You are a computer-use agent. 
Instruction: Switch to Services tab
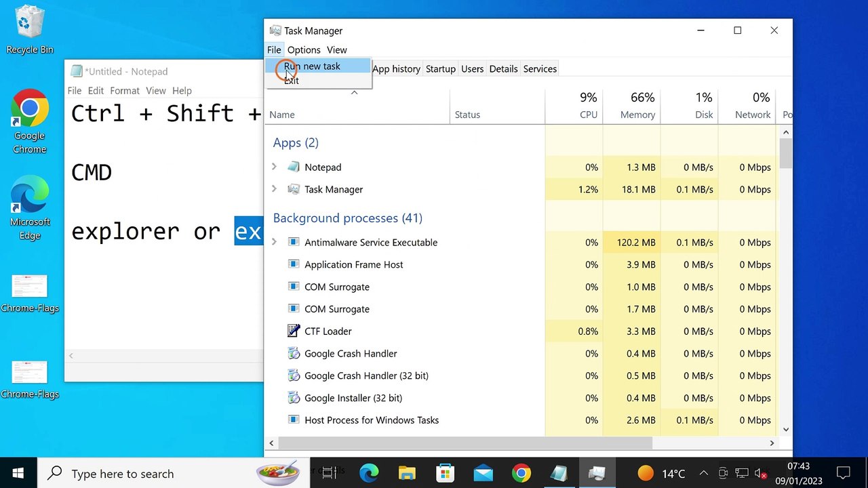tap(540, 68)
